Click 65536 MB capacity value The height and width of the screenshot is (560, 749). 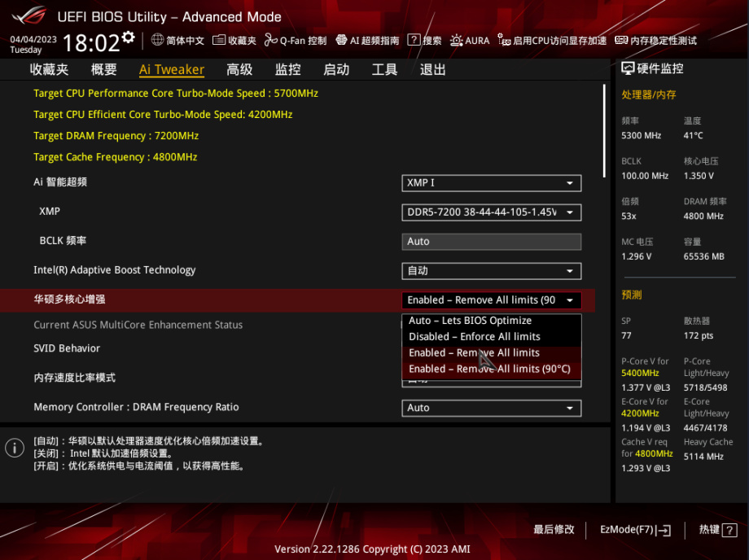click(x=703, y=257)
